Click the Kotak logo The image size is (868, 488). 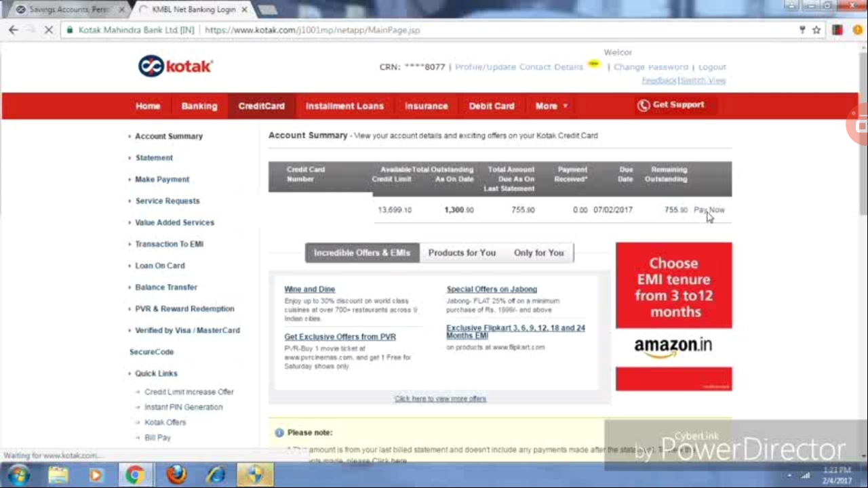click(176, 66)
